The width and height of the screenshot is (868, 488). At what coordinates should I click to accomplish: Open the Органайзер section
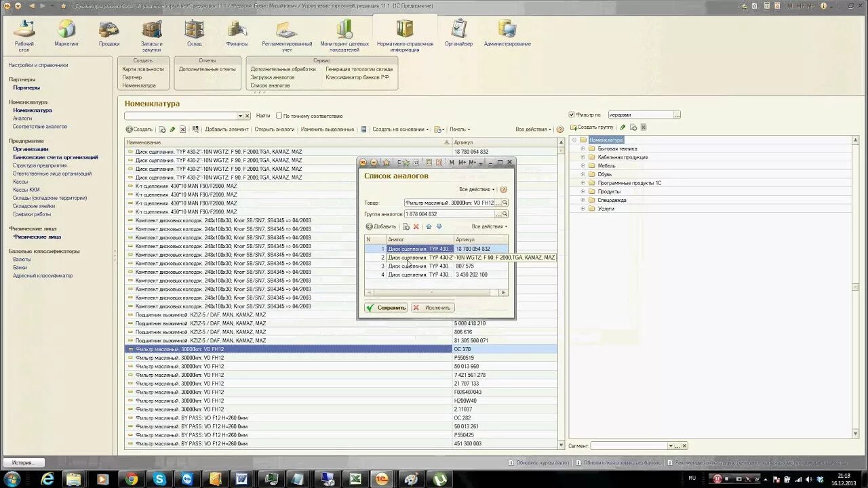tap(459, 33)
